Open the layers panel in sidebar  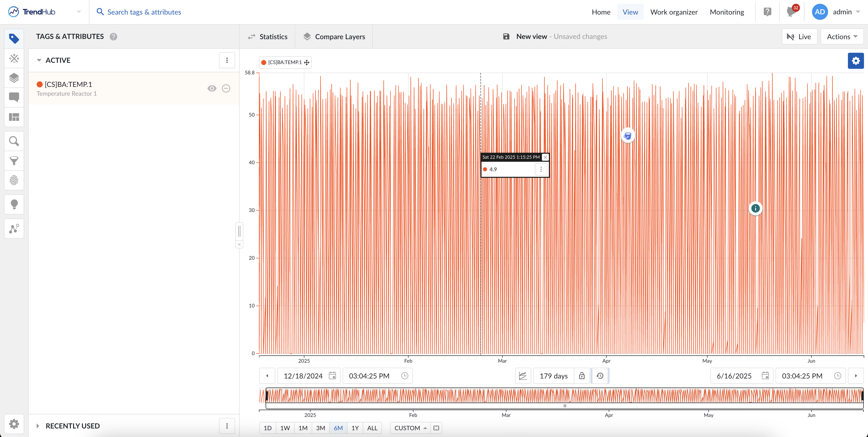14,78
